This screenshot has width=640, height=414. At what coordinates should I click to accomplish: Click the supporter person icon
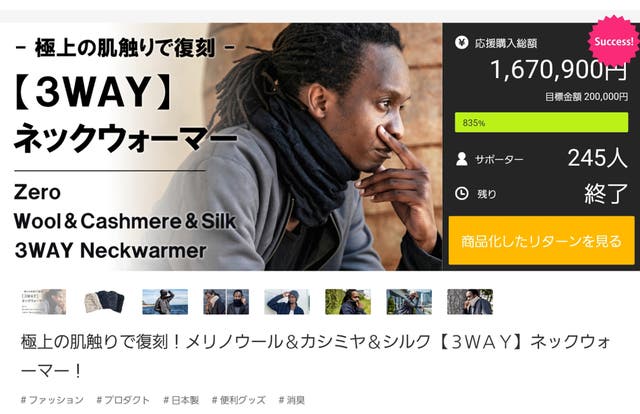point(462,159)
